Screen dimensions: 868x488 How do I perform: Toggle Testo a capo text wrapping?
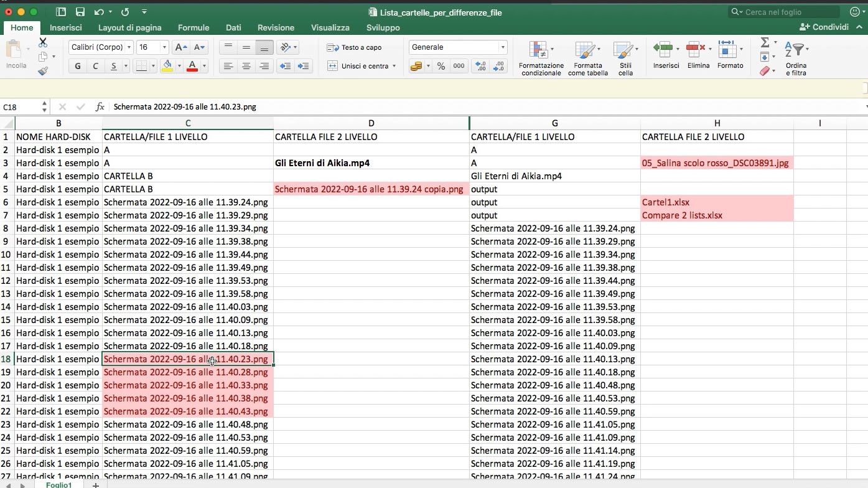click(x=354, y=47)
